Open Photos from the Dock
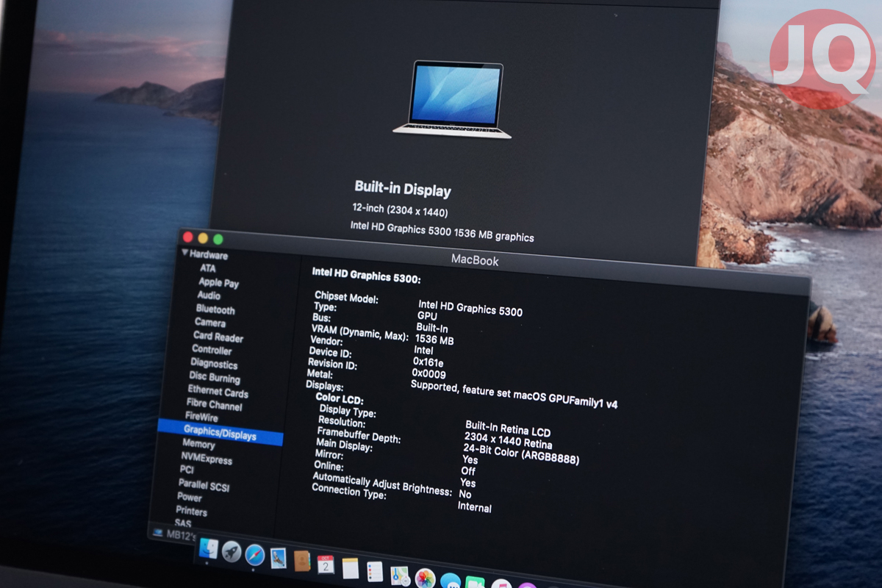 (x=426, y=578)
